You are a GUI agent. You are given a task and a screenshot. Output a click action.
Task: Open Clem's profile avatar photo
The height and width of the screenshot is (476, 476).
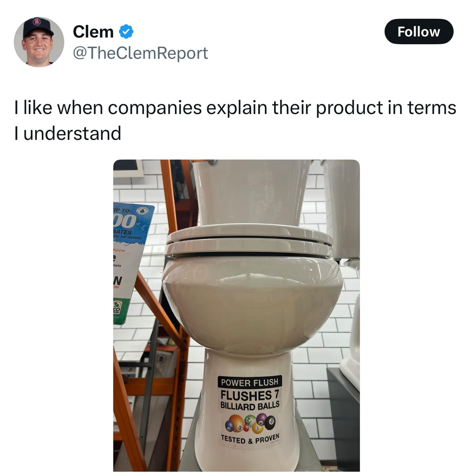(39, 42)
